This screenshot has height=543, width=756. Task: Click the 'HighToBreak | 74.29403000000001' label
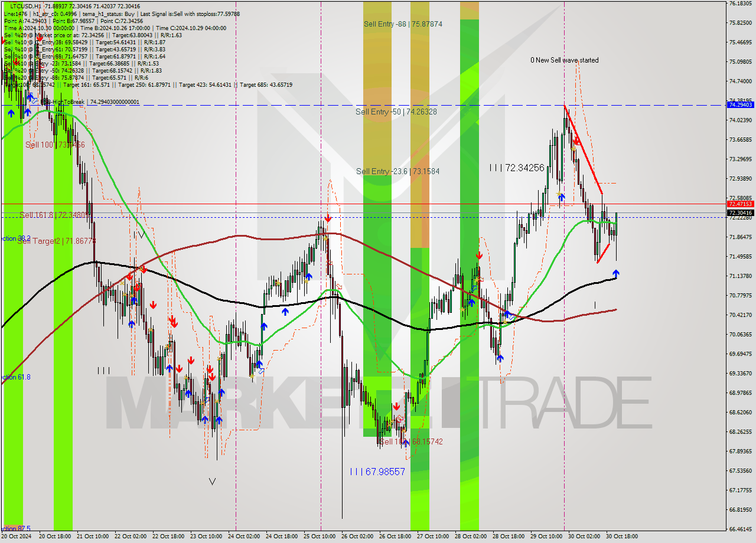[x=96, y=102]
